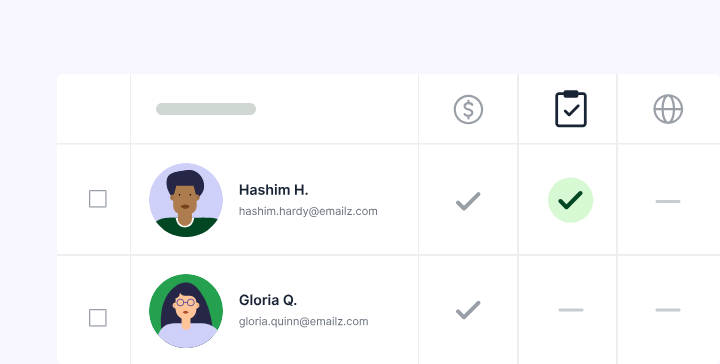The width and height of the screenshot is (720, 364).
Task: Open Hashim H.'s avatar picture
Action: pos(186,200)
